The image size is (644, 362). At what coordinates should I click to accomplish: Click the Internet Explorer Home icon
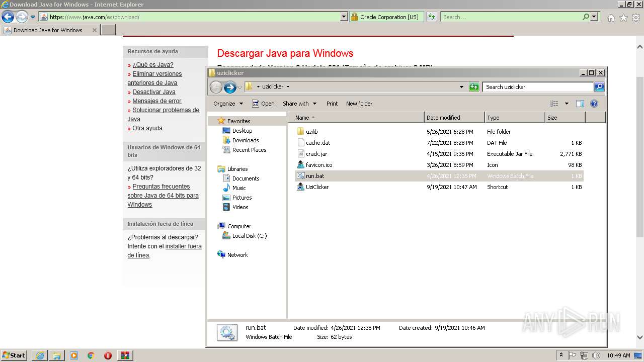[x=611, y=18]
